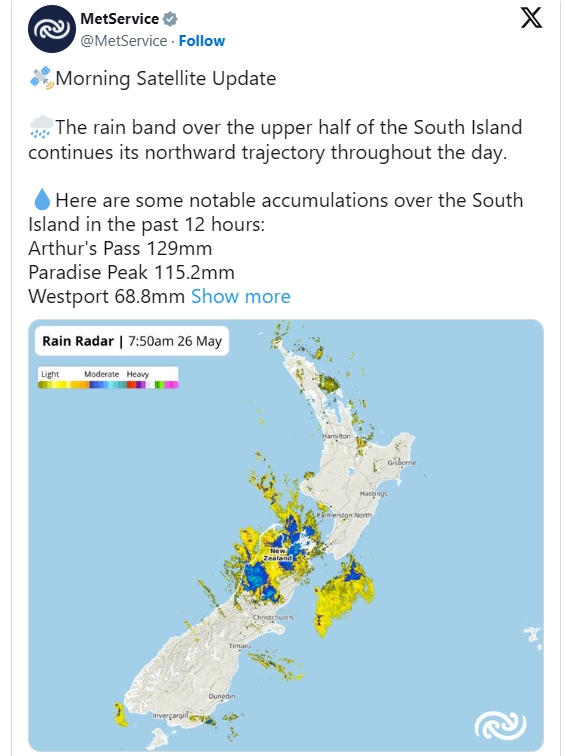The width and height of the screenshot is (566, 756).
Task: Click the Christchurch label on the map
Action: pos(273,617)
